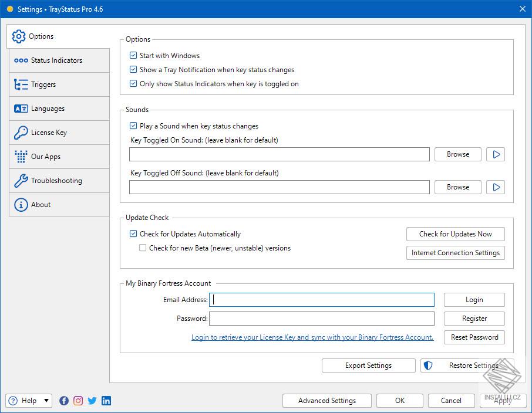This screenshot has width=532, height=413.
Task: Open the LinkedIn icon link
Action: 106,401
